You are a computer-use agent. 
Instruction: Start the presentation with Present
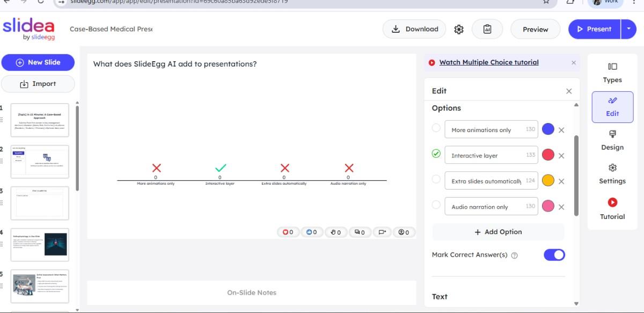tap(594, 29)
